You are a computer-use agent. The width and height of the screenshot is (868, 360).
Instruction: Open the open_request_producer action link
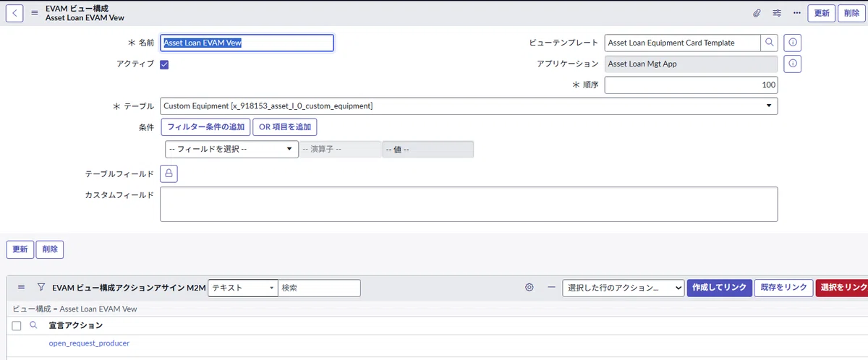[89, 343]
